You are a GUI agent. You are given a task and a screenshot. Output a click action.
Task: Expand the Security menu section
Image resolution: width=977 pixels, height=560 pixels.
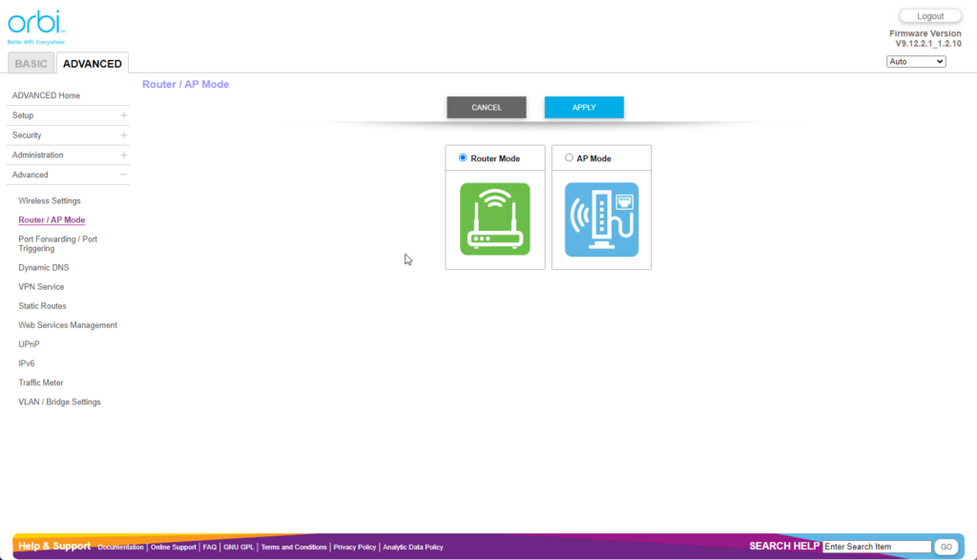123,135
